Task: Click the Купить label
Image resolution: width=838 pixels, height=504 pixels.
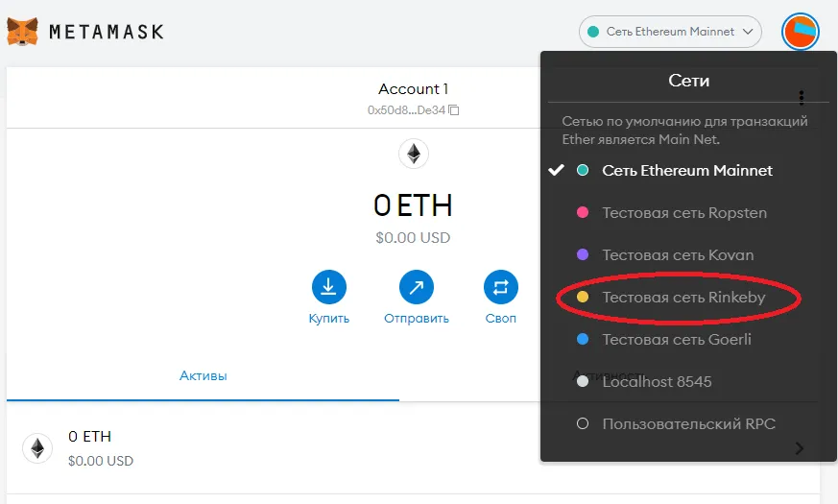Action: pyautogui.click(x=329, y=319)
